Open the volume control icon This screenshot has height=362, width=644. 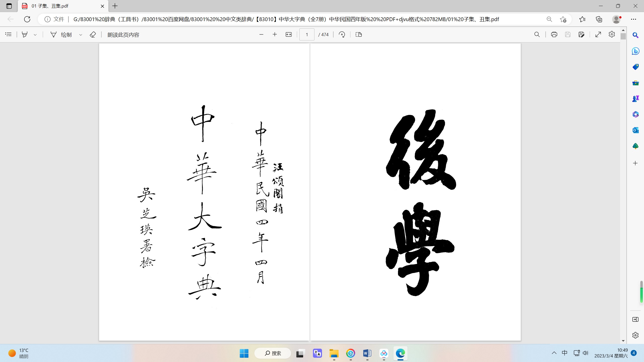[x=586, y=353]
